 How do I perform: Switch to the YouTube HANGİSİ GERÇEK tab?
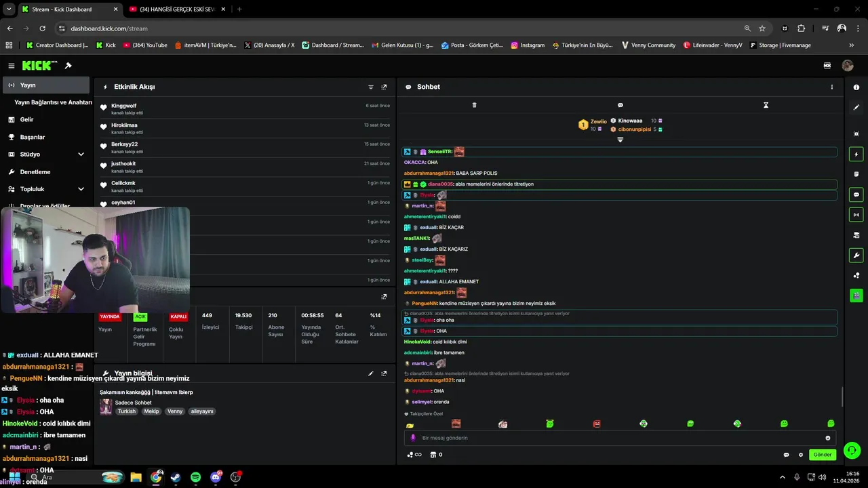tap(176, 9)
